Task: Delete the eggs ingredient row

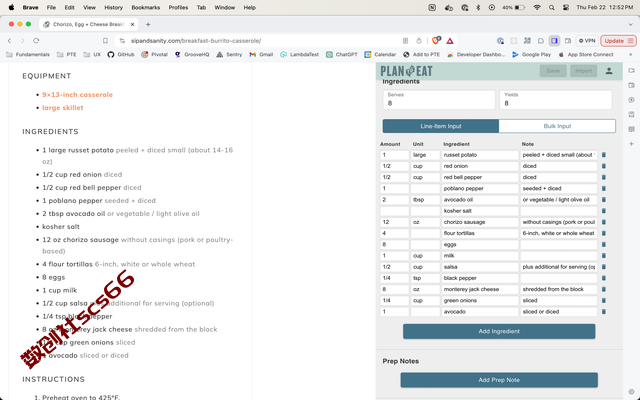Action: click(604, 244)
